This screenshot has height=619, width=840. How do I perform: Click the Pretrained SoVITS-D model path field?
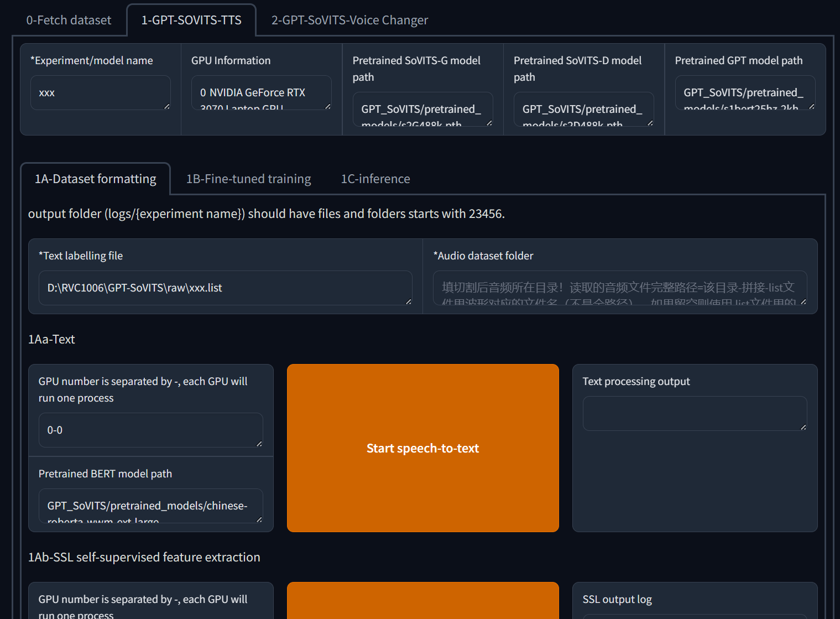[583, 110]
